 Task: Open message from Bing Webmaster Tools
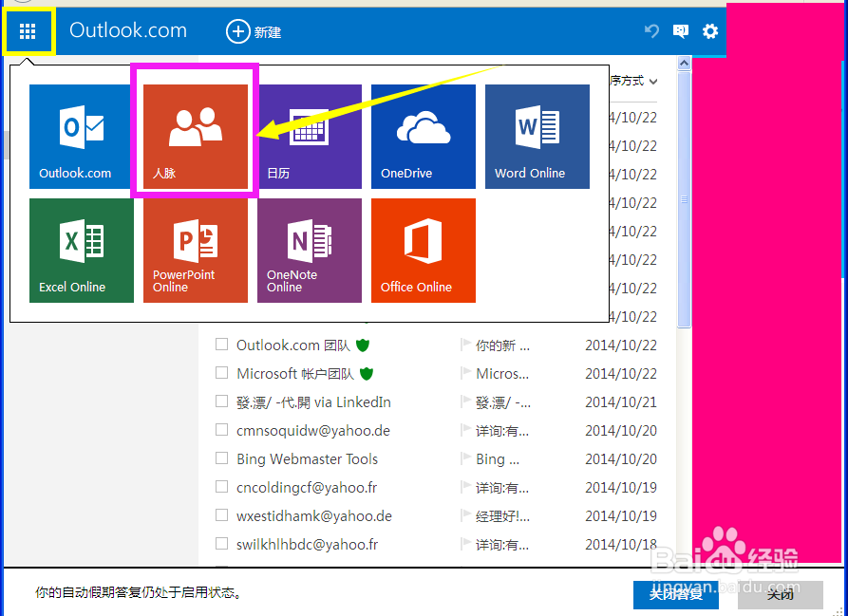307,459
